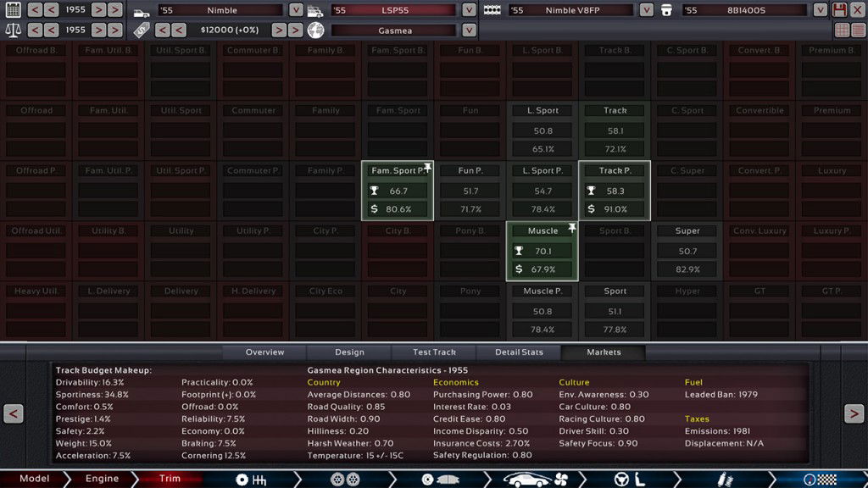Expand the Nimble car model dropdown
Screen dimensions: 868x488
(x=295, y=10)
